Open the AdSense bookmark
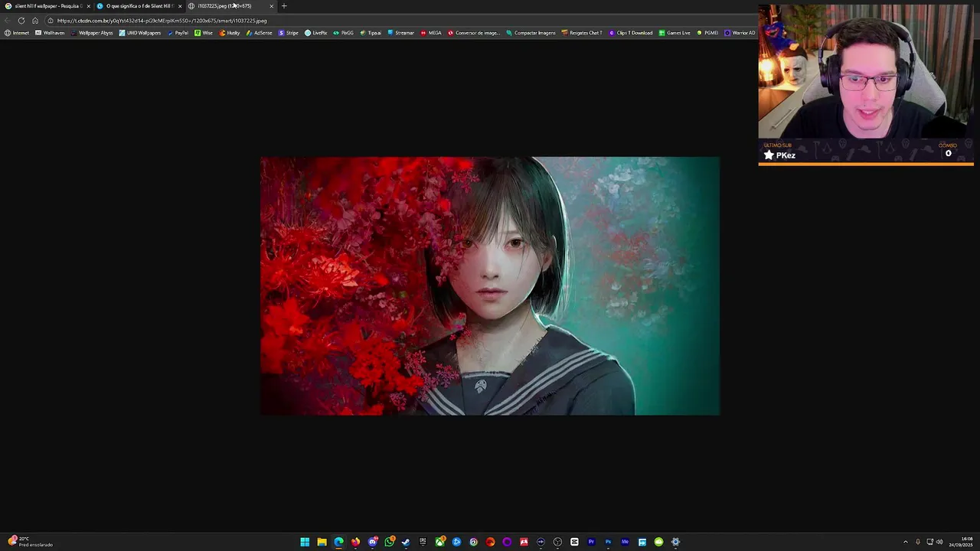This screenshot has height=551, width=980. (259, 33)
